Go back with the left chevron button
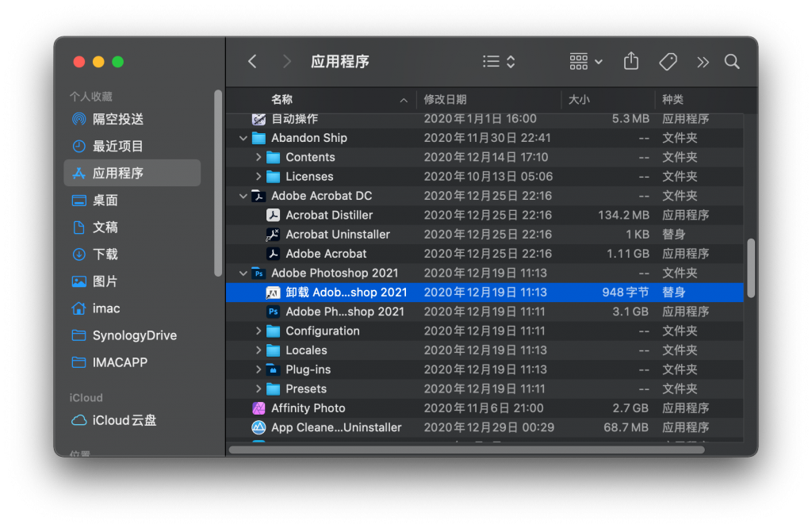The image size is (812, 528). [252, 62]
